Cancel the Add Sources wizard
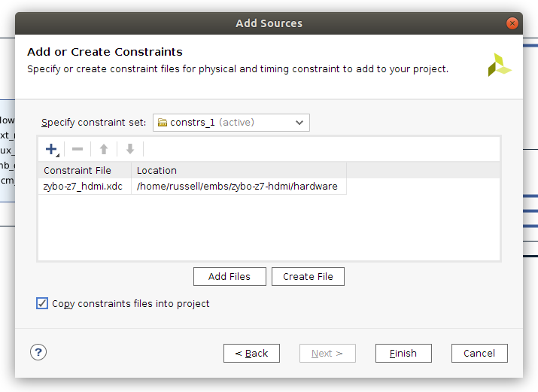The height and width of the screenshot is (392, 538). (x=479, y=353)
